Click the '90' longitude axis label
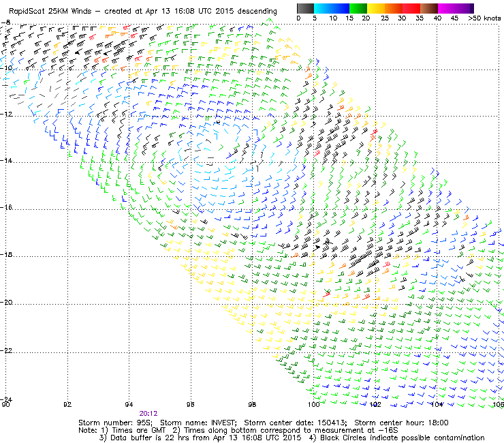Image resolution: width=504 pixels, height=443 pixels. click(x=5, y=404)
